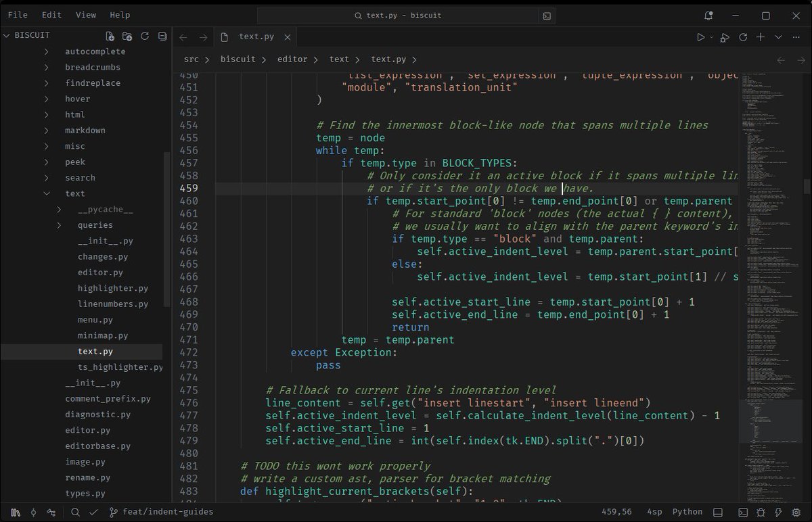Click the terminal icon in the status bar
This screenshot has width=812, height=522.
[x=742, y=513]
